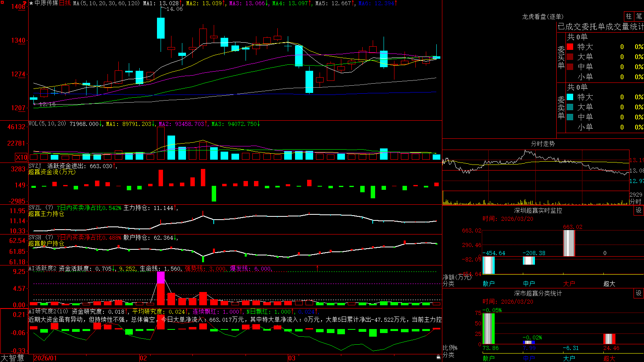This screenshot has width=644, height=362.
Task: Open MA(5,10,20,30,60,120) indicator parameters
Action: (x=107, y=3)
